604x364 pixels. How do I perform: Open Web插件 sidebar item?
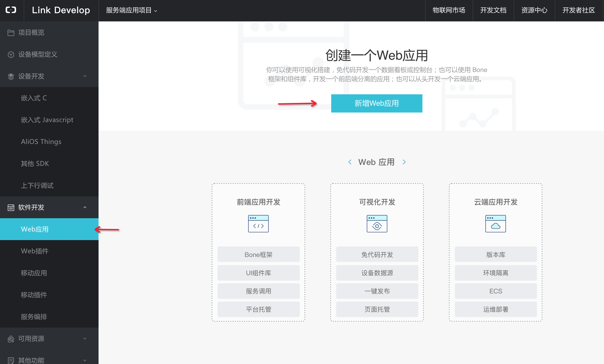(49, 251)
